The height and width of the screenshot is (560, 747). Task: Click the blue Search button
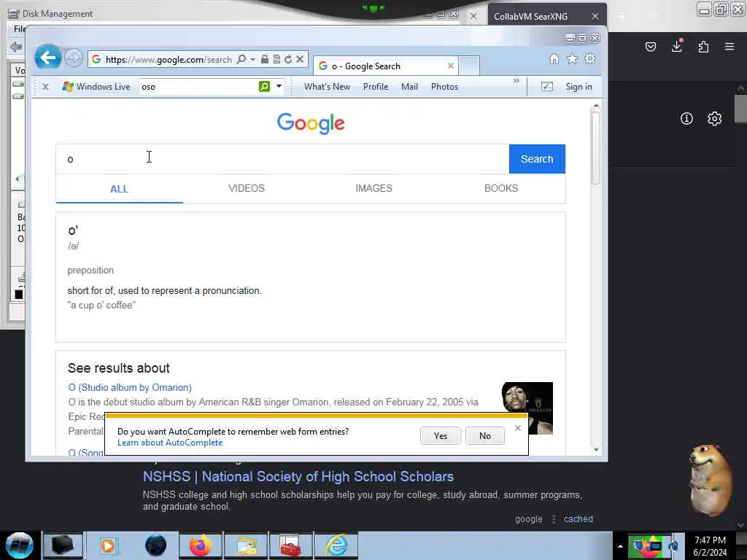(537, 159)
